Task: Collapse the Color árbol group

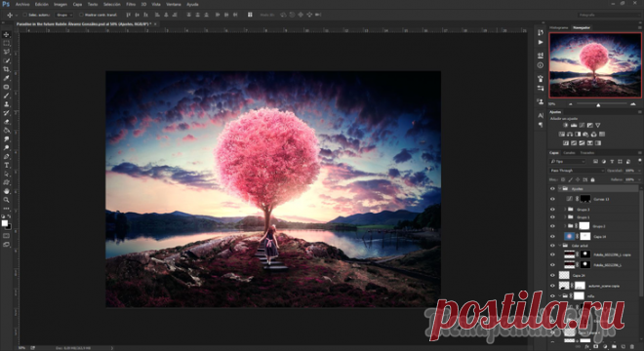Action: (560, 246)
